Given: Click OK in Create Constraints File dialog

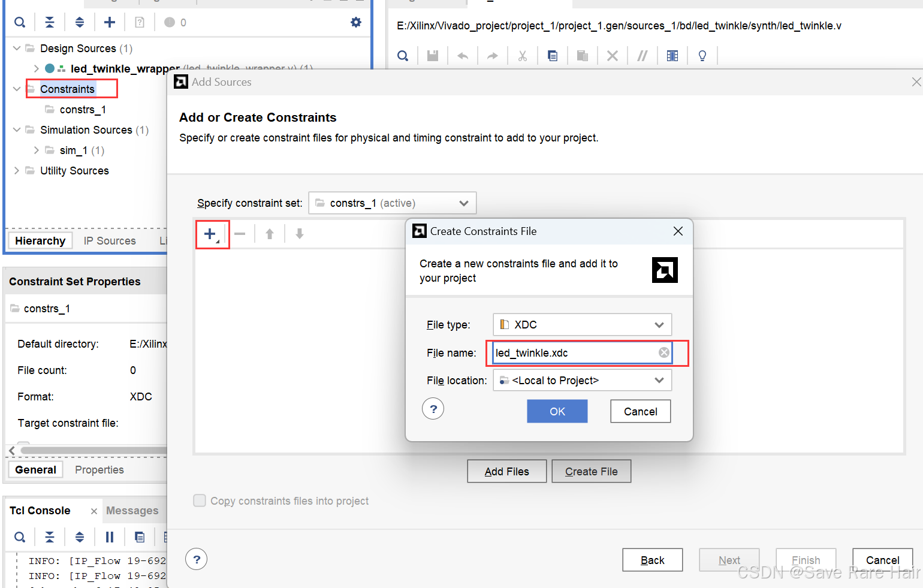Looking at the screenshot, I should (x=557, y=411).
